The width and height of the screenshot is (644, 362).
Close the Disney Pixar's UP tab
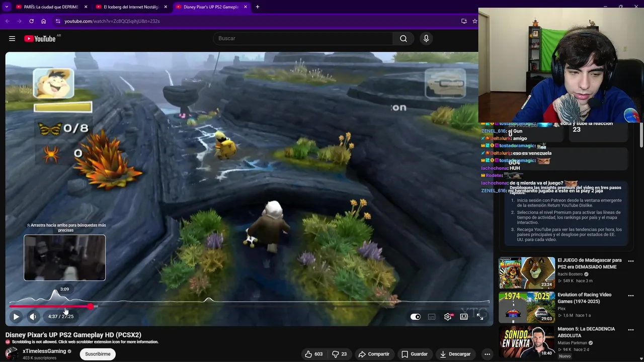246,7
